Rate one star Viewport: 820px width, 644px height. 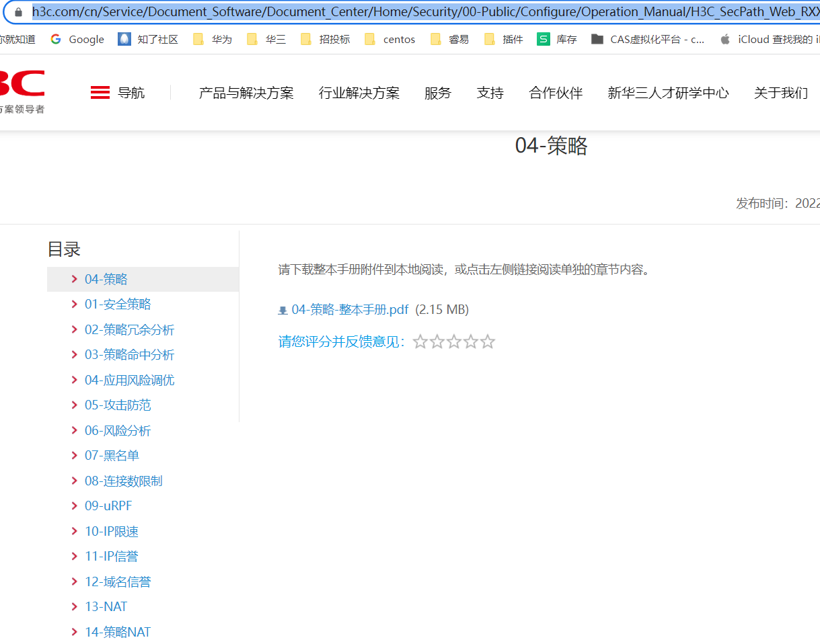pos(420,341)
